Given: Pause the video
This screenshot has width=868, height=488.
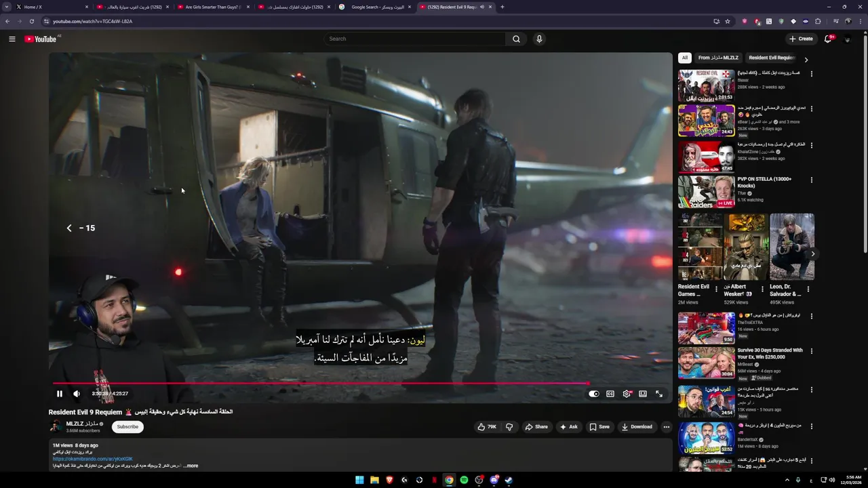Looking at the screenshot, I should [x=60, y=394].
